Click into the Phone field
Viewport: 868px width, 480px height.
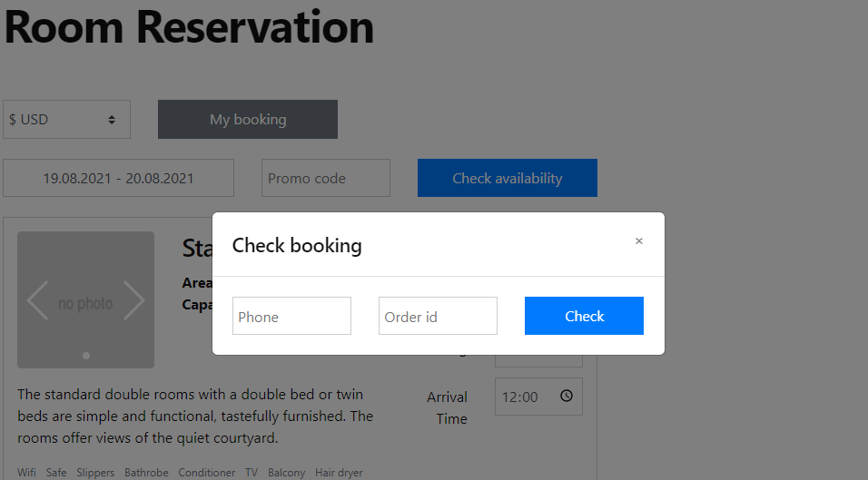click(291, 316)
